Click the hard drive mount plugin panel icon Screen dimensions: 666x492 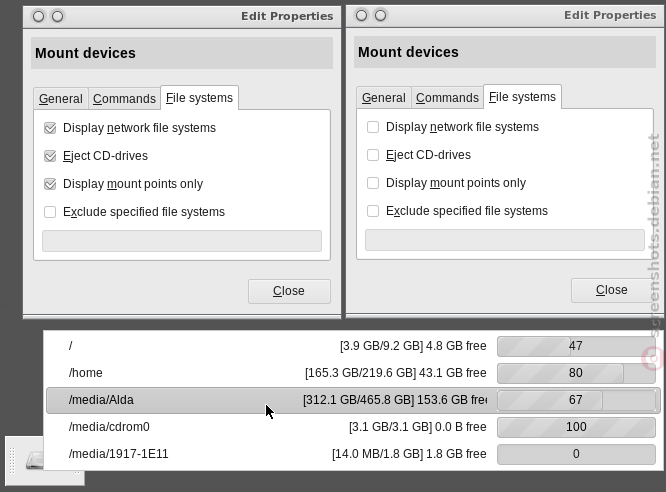pyautogui.click(x=34, y=461)
